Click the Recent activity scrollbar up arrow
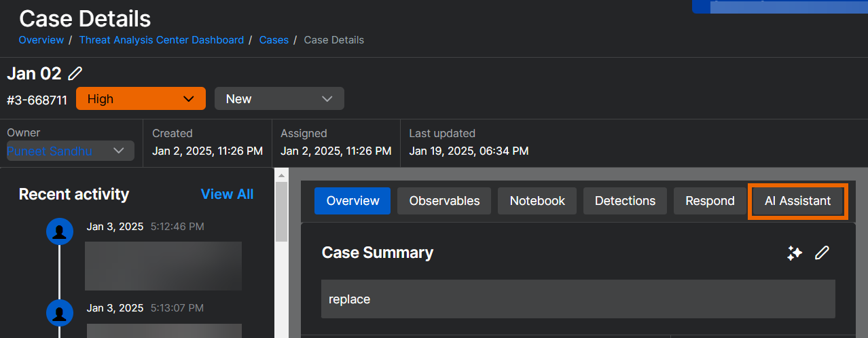Viewport: 868px width, 338px height. coord(281,176)
